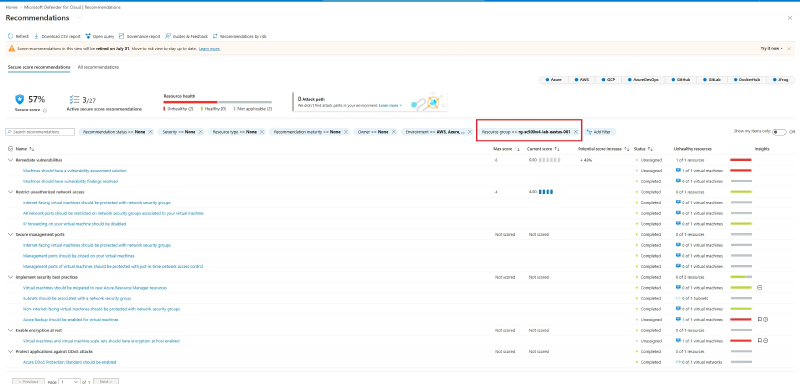Click the ellipsis next to Recommendations title

pos(79,18)
